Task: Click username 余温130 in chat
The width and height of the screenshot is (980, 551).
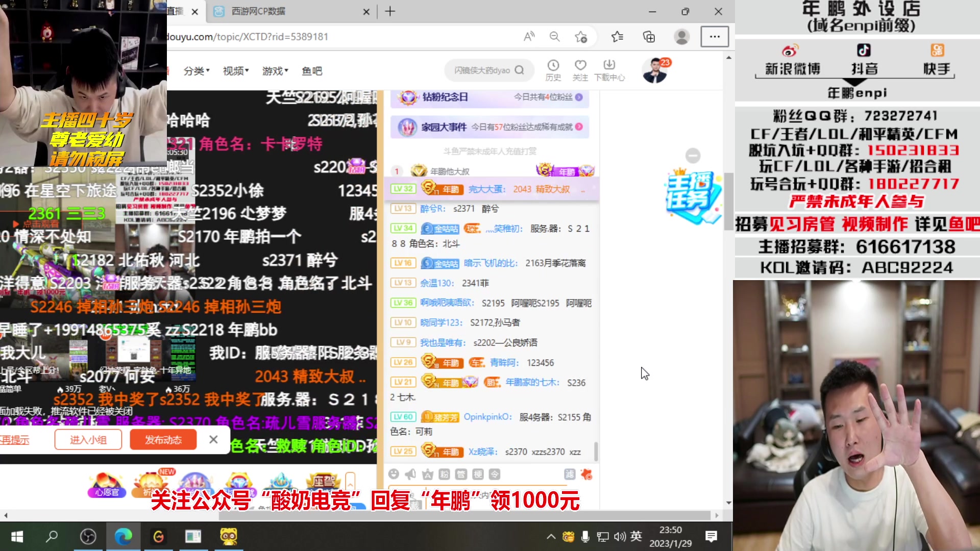Action: 437,283
